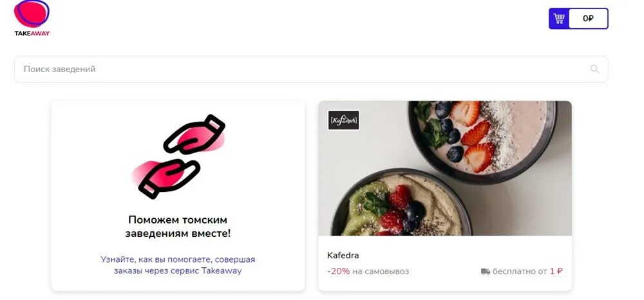Open the shopping cart icon
This screenshot has width=644, height=300.
[559, 19]
